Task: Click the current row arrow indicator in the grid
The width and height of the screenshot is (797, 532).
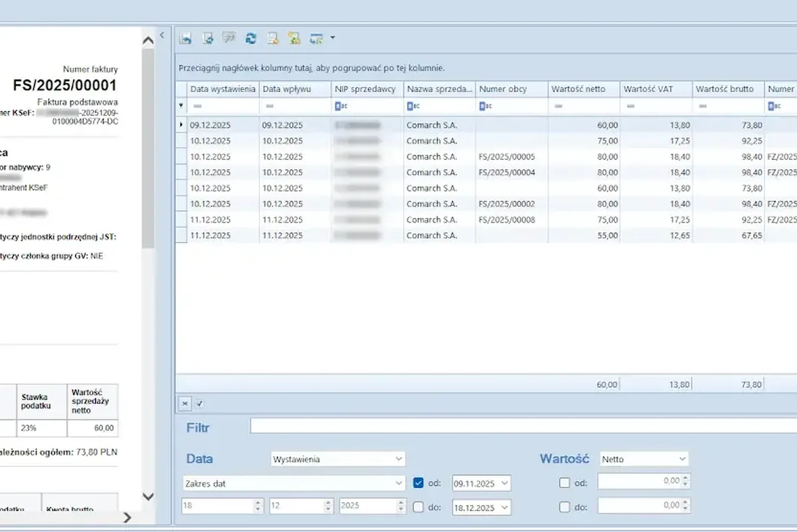Action: 181,125
